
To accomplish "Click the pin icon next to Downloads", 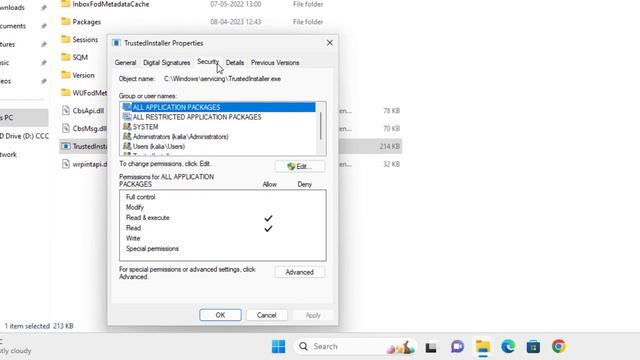I will coord(44,7).
